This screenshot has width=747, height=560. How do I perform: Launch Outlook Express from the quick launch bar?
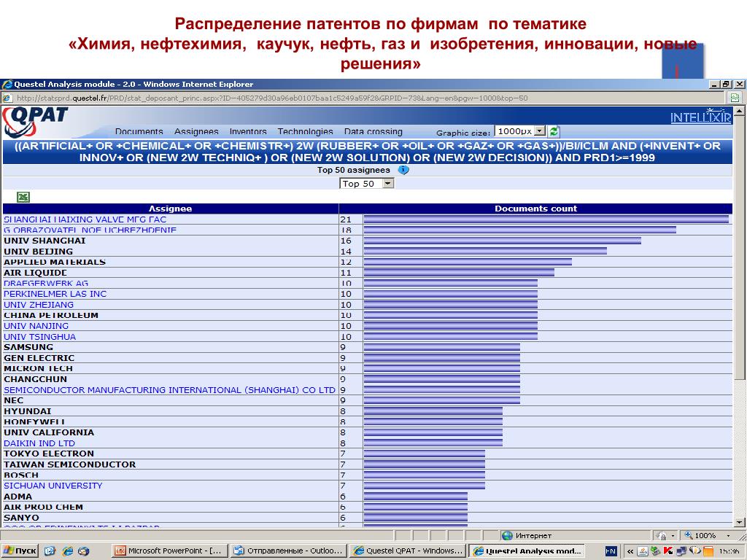point(83,551)
